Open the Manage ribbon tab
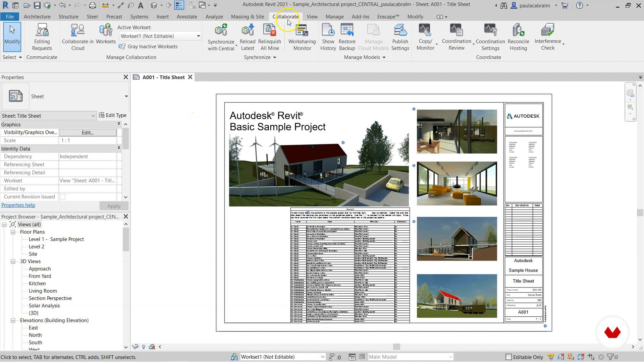The width and height of the screenshot is (644, 362). [334, 16]
